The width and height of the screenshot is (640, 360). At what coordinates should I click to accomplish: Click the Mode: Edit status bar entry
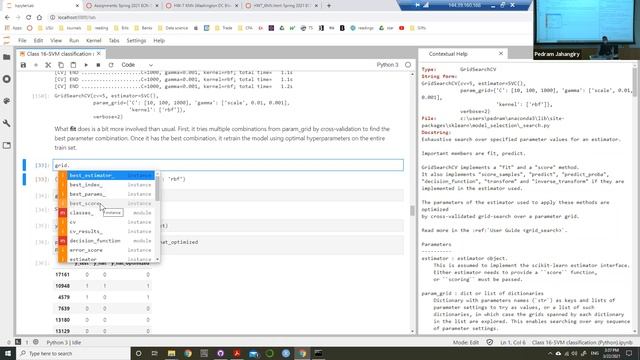466,342
